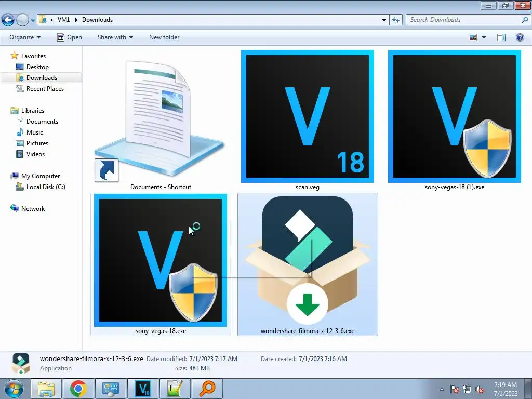Select the sony-vegas-18 (1).exe file icon

pos(454,116)
